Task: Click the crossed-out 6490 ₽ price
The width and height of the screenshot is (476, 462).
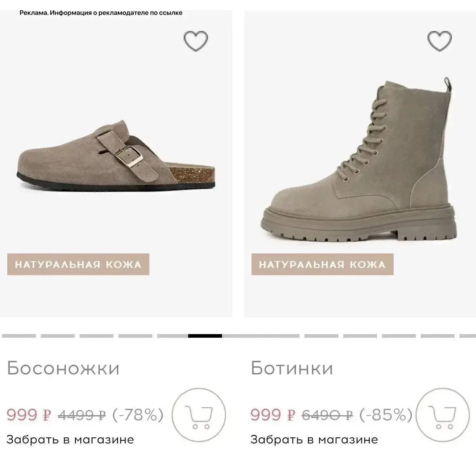Action: pyautogui.click(x=327, y=415)
